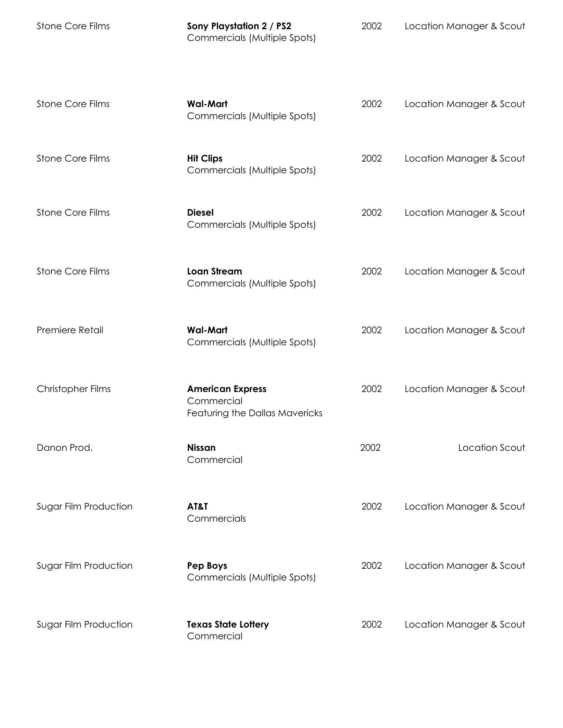Click the Diesel commercial heading
This screenshot has height=728, width=563.
point(200,213)
